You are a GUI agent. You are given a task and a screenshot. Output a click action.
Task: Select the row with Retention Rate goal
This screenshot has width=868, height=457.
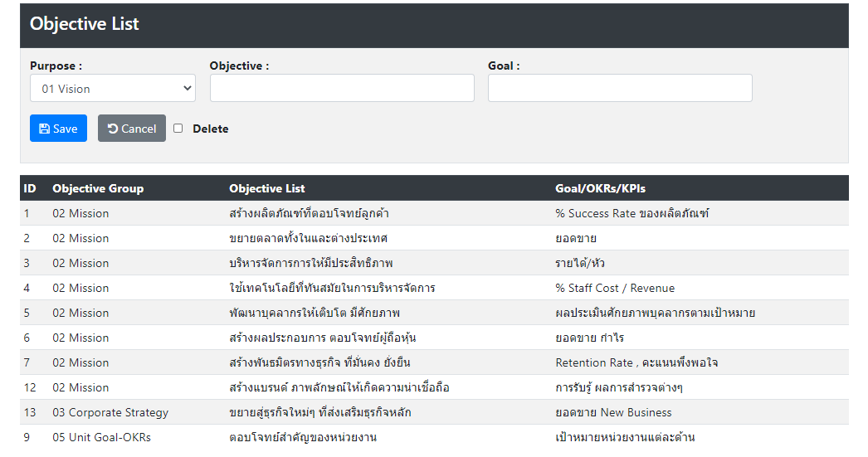[x=434, y=362]
